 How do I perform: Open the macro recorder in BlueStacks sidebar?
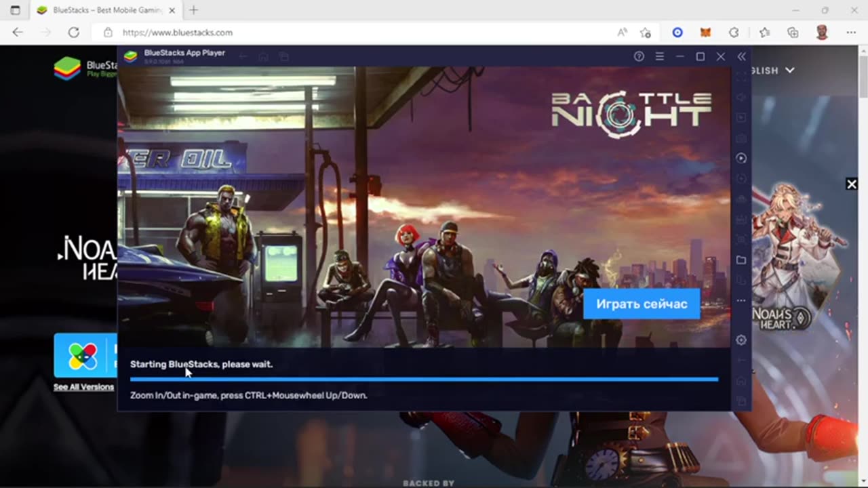(741, 158)
